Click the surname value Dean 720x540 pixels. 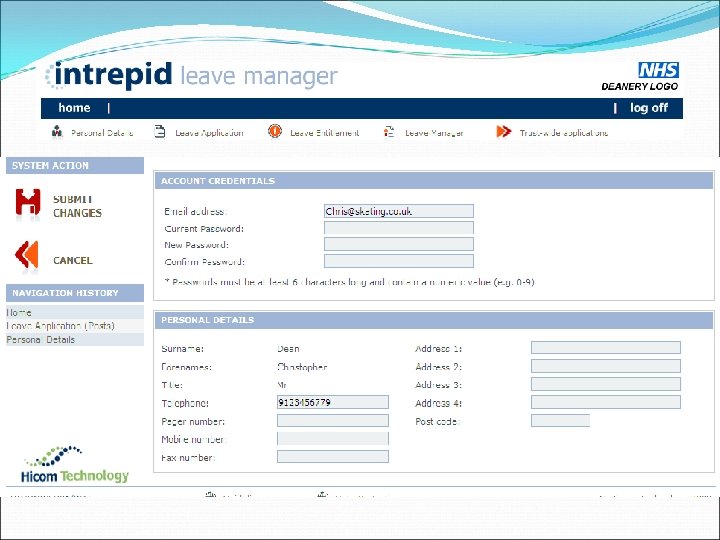[288, 349]
